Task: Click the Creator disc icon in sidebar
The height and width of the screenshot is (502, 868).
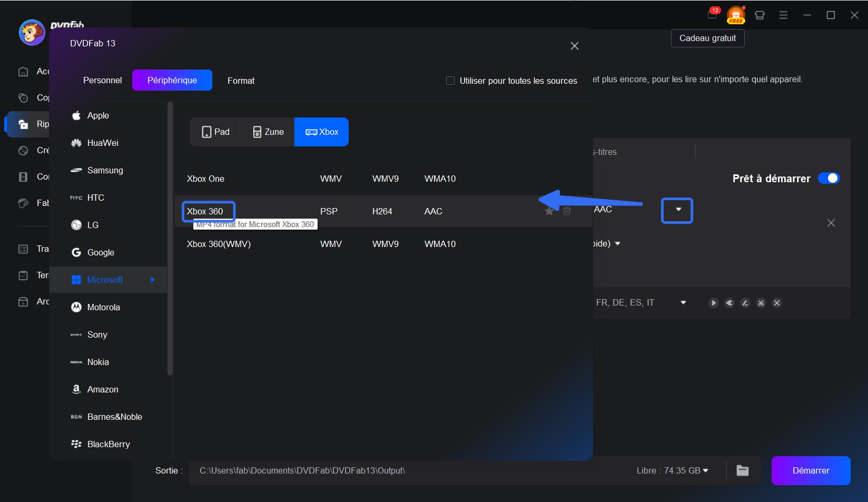Action: [x=23, y=151]
